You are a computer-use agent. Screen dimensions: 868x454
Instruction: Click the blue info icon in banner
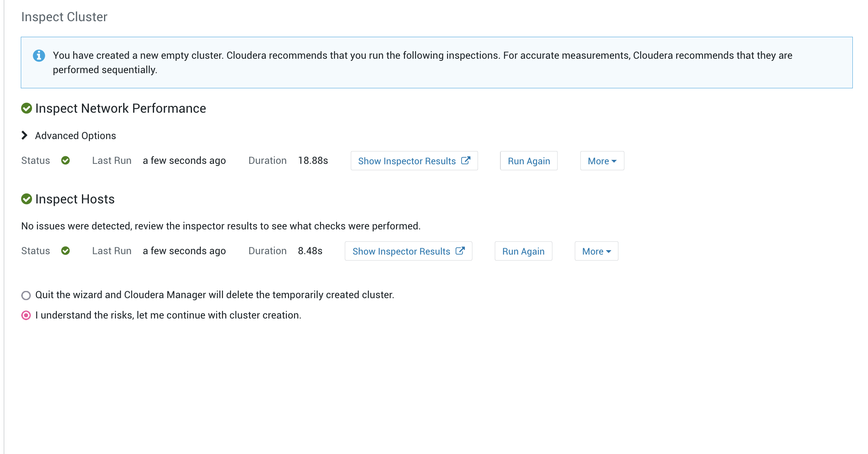click(x=39, y=56)
